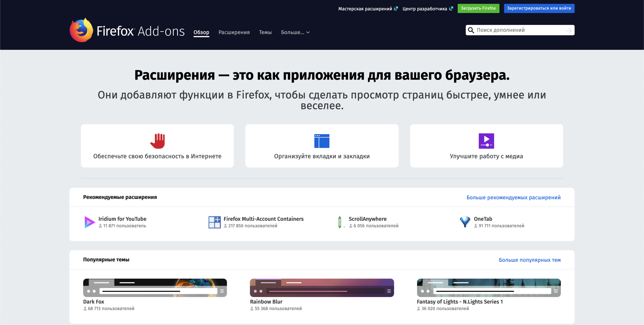The height and width of the screenshot is (325, 644).
Task: Click the blue tabs and bookmarks icon
Action: tap(322, 141)
